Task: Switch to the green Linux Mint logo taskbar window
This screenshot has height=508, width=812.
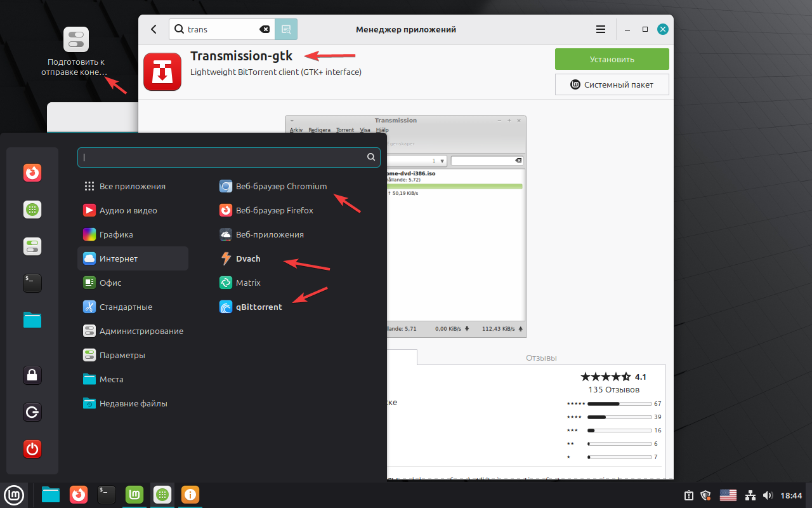Action: click(x=134, y=494)
